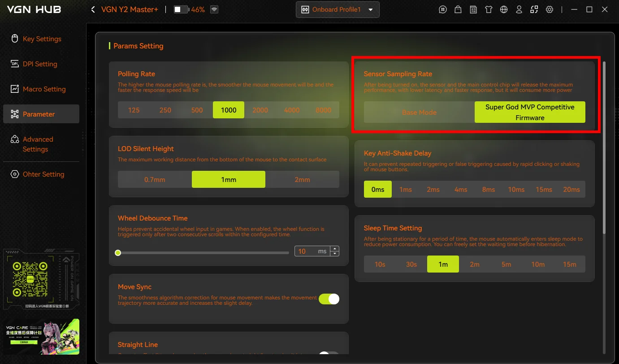Increase Wheel Debounce Time with up arrow
The height and width of the screenshot is (364, 619).
(334, 249)
